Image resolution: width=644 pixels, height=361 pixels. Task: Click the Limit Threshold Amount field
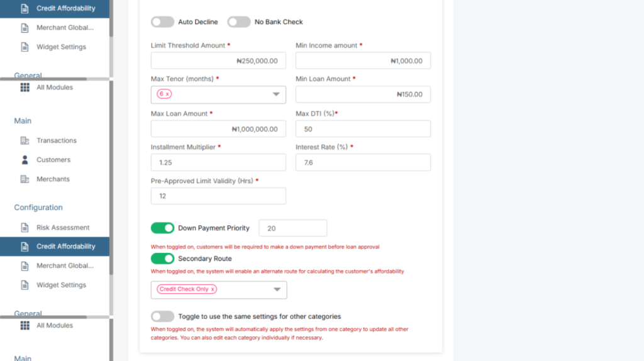click(x=218, y=61)
